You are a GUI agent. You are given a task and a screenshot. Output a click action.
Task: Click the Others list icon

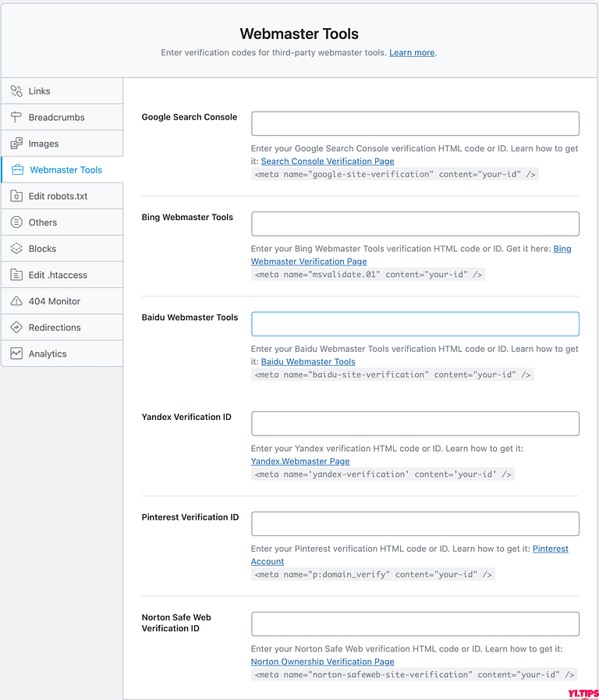click(16, 222)
